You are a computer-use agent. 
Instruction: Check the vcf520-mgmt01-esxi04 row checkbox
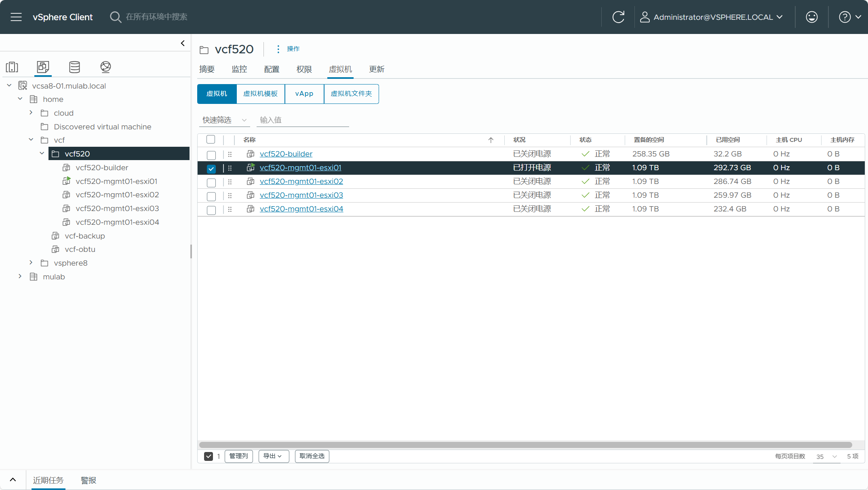[x=211, y=210]
